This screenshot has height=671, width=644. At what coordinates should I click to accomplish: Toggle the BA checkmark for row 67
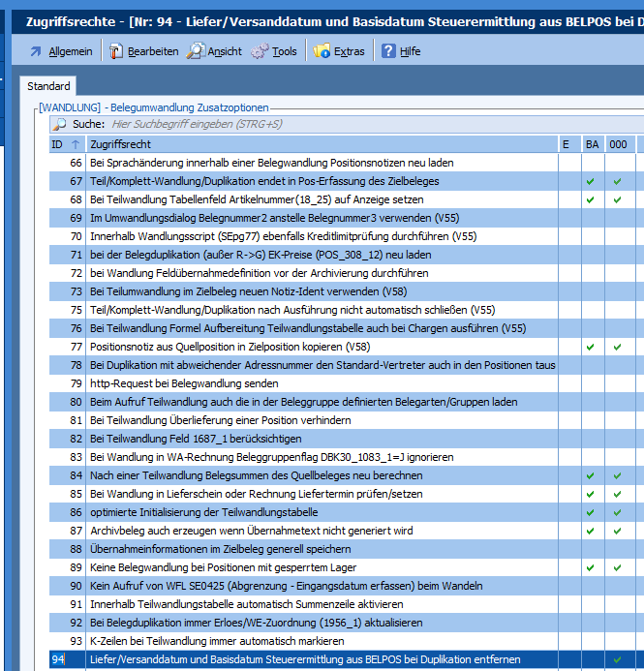click(590, 181)
